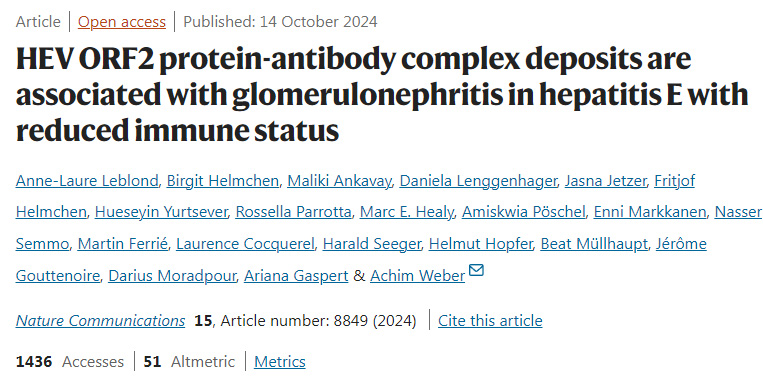Click Harald Seeger author name

pyautogui.click(x=371, y=244)
